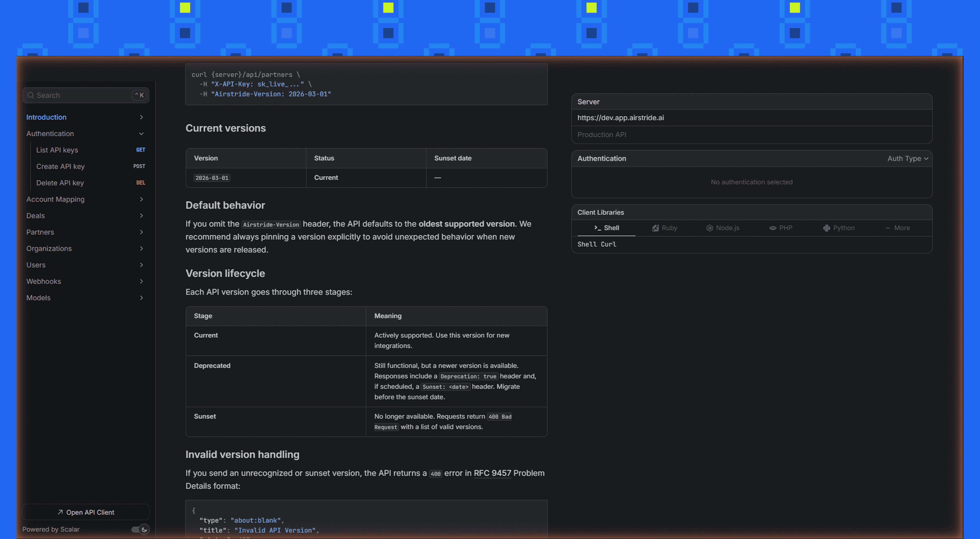Click the search magnifier icon
This screenshot has width=980, height=539.
(31, 95)
